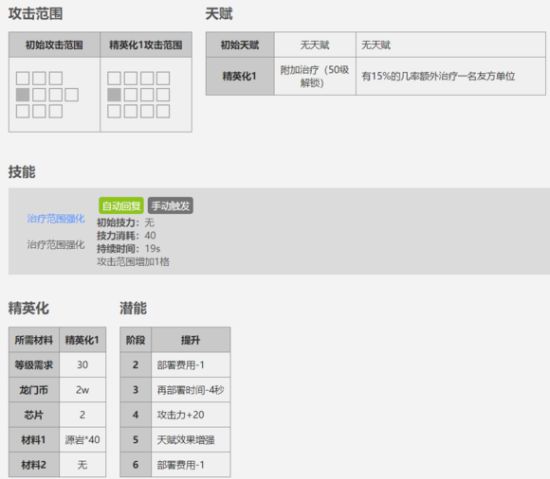Screen dimensions: 550x479
Task: Click the 持续时间: 19s line
Action: (128, 249)
